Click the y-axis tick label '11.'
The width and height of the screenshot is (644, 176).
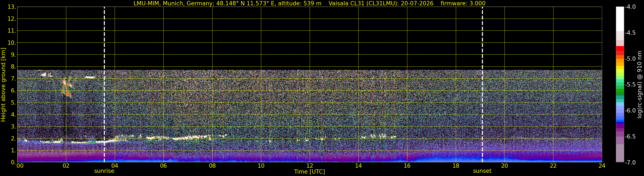12,31
